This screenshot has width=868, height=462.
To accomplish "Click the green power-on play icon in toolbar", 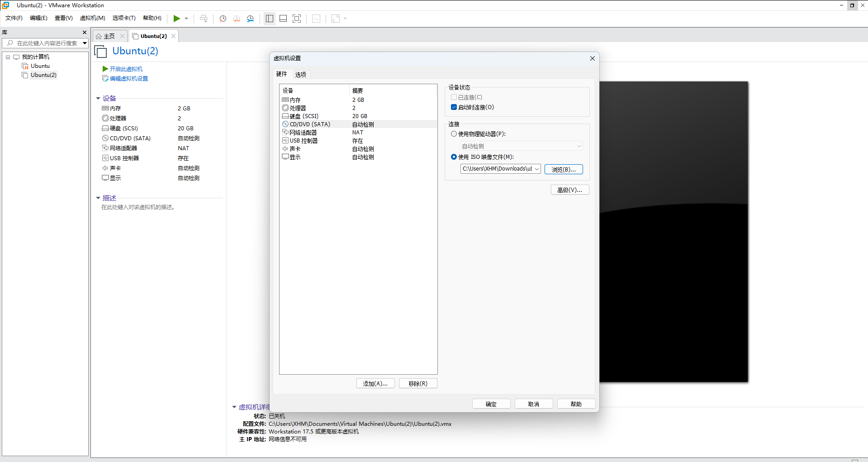I will point(176,19).
